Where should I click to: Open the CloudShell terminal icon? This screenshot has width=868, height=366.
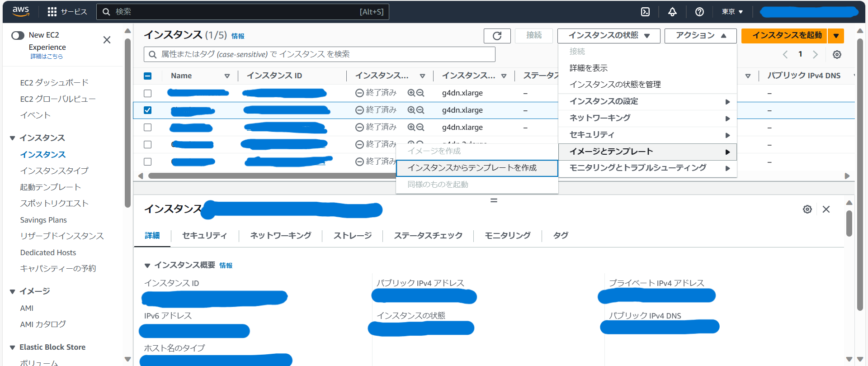pyautogui.click(x=646, y=12)
